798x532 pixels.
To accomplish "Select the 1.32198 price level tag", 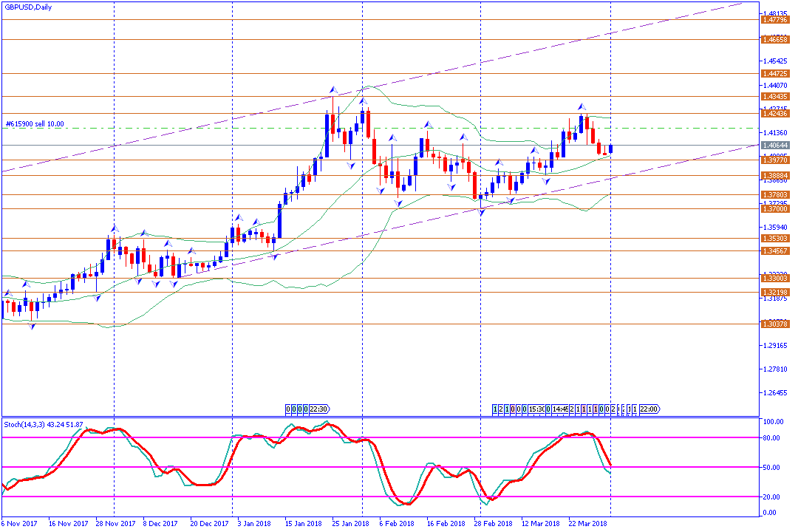I will click(775, 292).
